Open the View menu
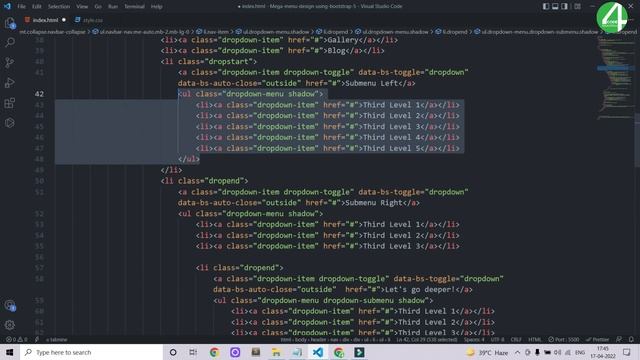This screenshot has width=640, height=360. tap(82, 7)
